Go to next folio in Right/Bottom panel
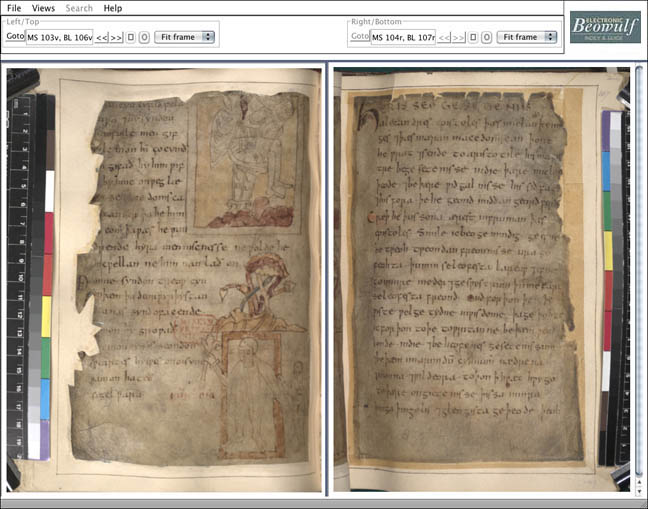Viewport: 648px width, 509px height. coord(459,37)
